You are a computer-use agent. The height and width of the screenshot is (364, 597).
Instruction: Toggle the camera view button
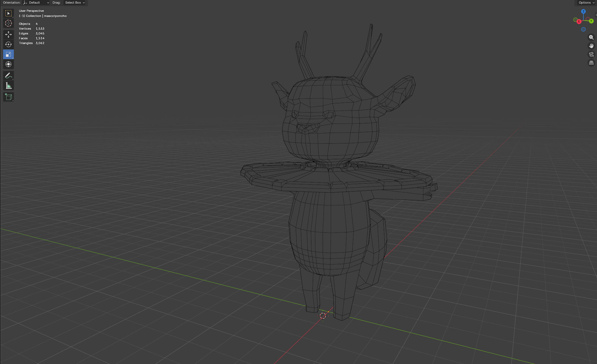pos(591,54)
